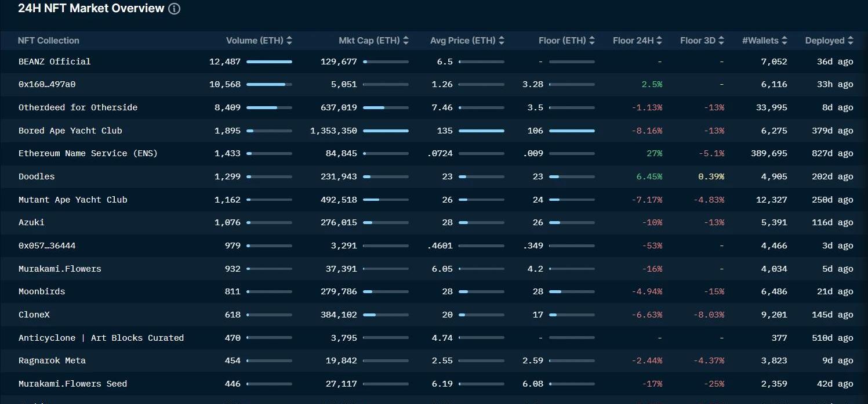The image size is (868, 404).
Task: Click the 135 average price value
Action: [x=445, y=131]
